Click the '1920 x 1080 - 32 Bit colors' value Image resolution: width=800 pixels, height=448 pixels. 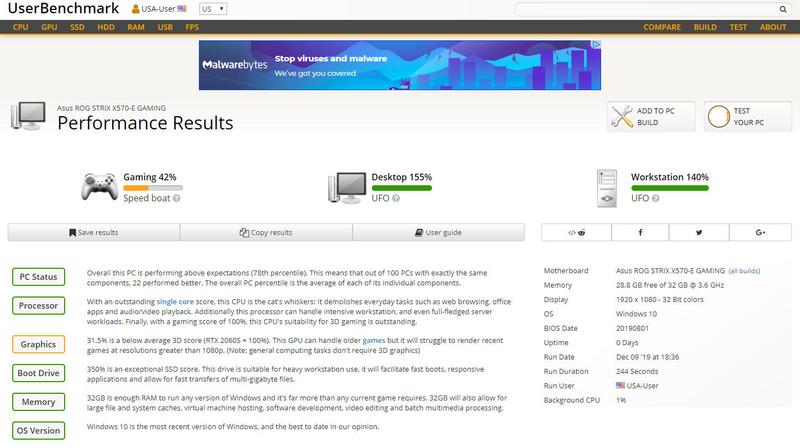660,300
